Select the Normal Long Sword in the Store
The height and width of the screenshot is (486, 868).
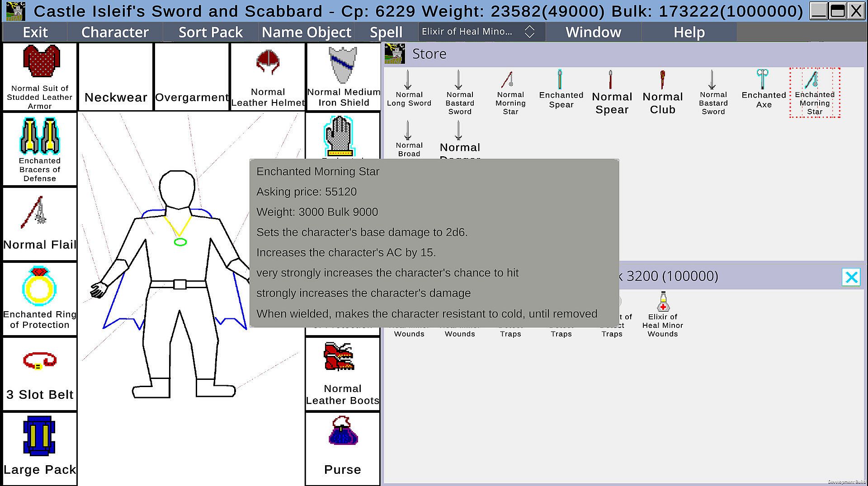pos(409,89)
